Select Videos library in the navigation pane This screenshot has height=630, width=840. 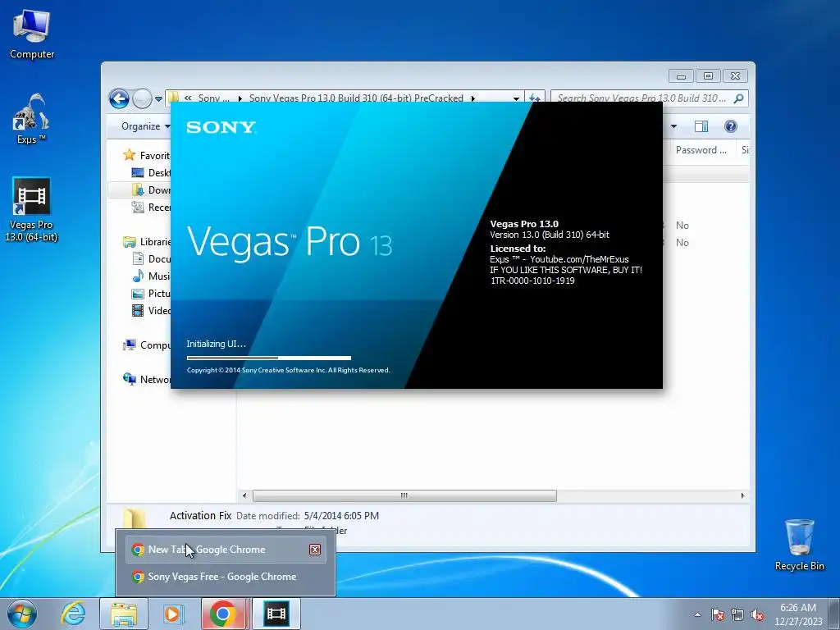151,311
